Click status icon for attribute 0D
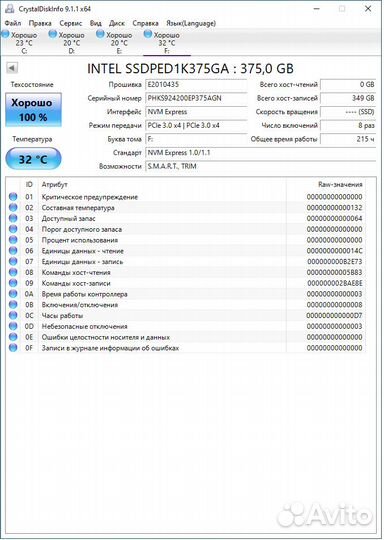Viewport: 384px width, 540px height. [x=13, y=326]
